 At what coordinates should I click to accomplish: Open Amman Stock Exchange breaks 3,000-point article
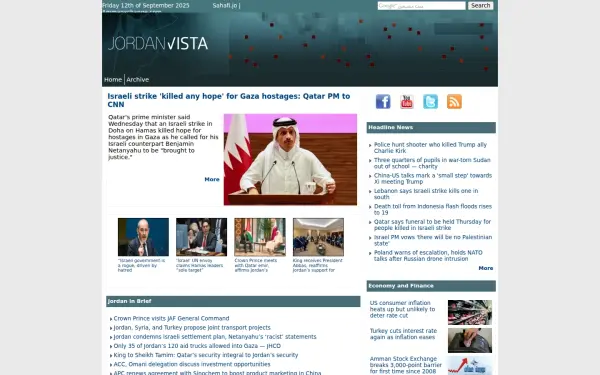point(406,365)
